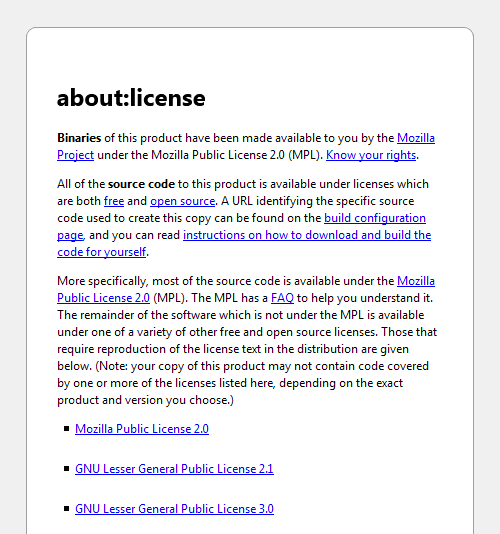The image size is (500, 534).
Task: Click the 'free' hyperlink
Action: tap(114, 201)
